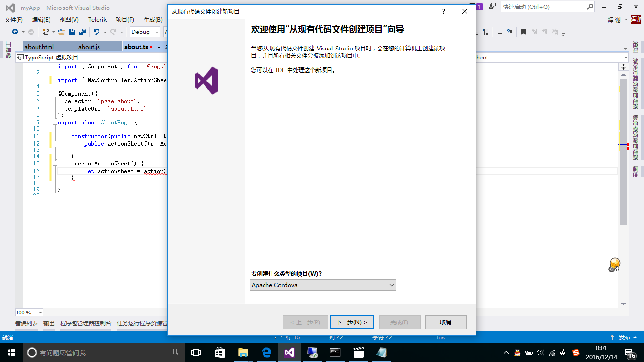The image size is (644, 362).
Task: Click the split editor handle above scrollbar
Action: [x=623, y=67]
